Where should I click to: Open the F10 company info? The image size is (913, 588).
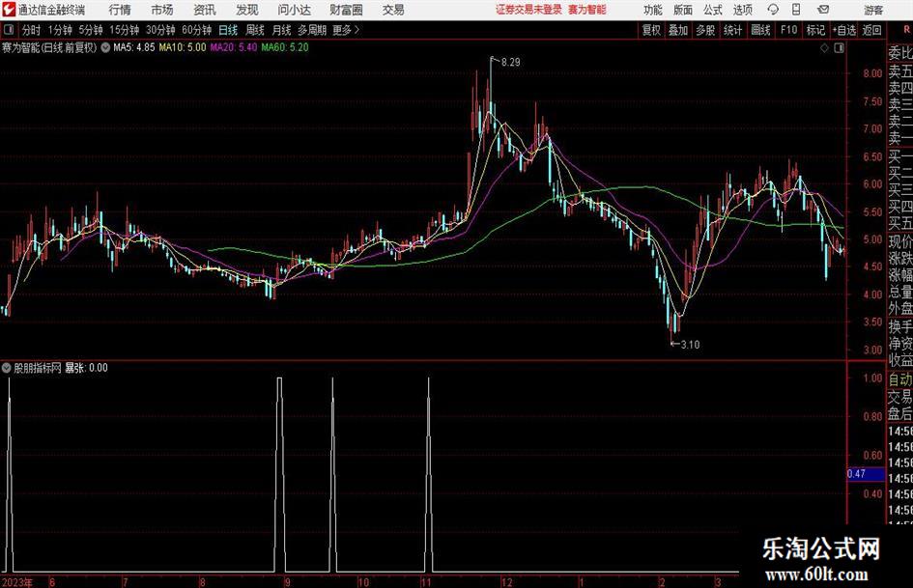788,30
